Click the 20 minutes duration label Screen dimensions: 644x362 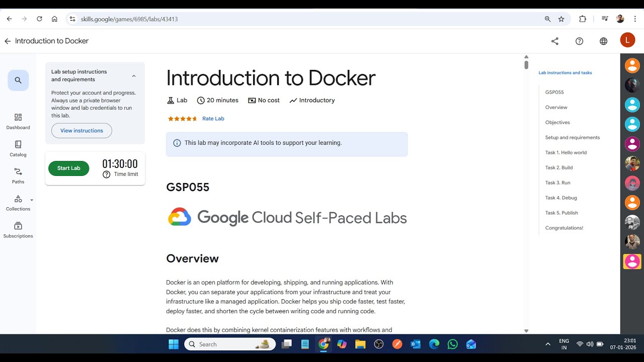coord(222,101)
